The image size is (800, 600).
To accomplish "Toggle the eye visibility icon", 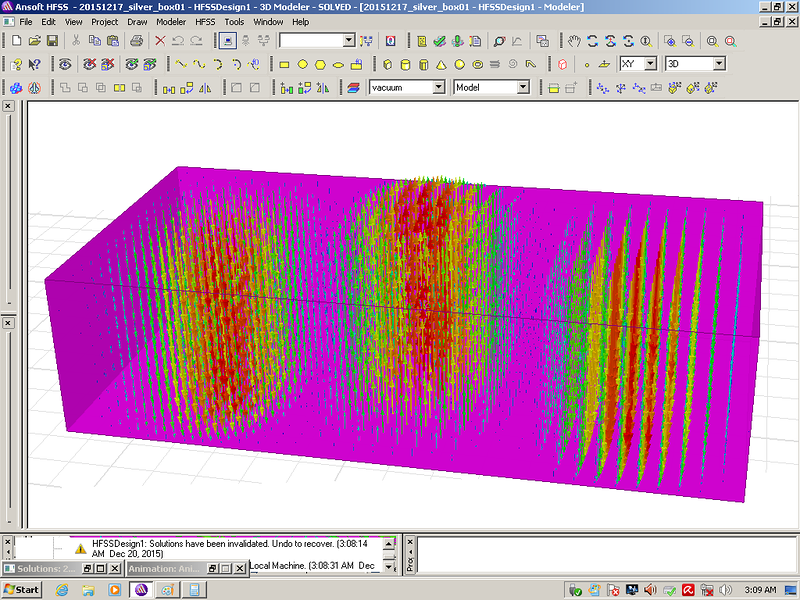I will (66, 64).
